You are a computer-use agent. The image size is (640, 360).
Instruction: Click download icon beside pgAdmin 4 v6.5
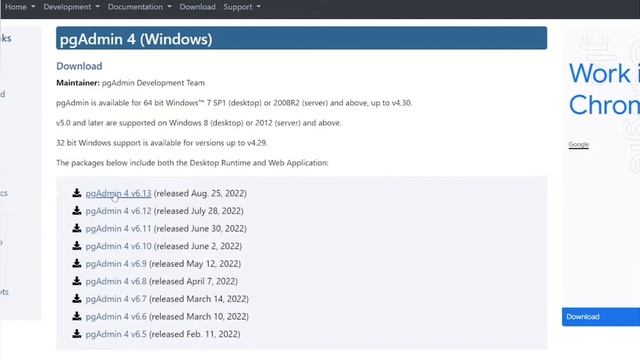click(77, 333)
